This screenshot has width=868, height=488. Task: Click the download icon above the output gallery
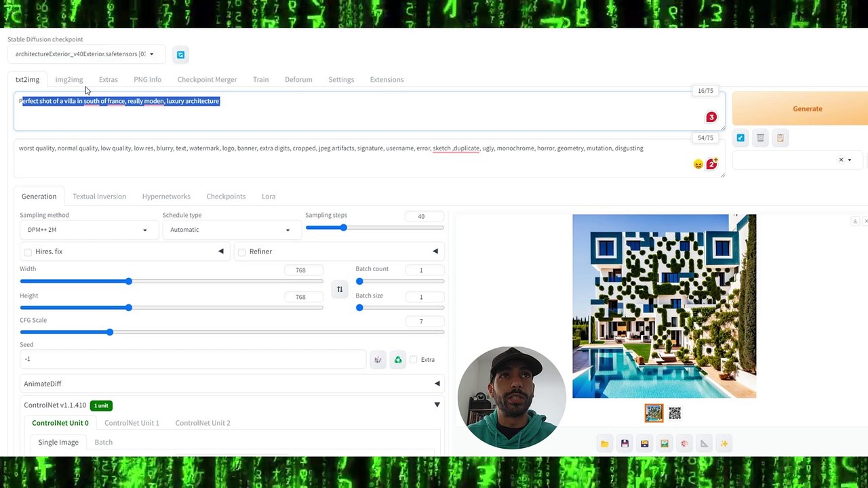[855, 221]
